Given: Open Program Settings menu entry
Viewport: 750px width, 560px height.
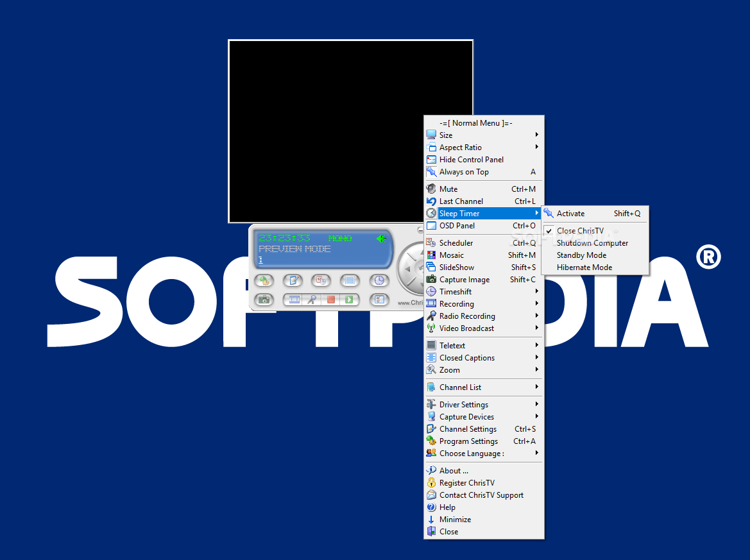Looking at the screenshot, I should (484, 441).
